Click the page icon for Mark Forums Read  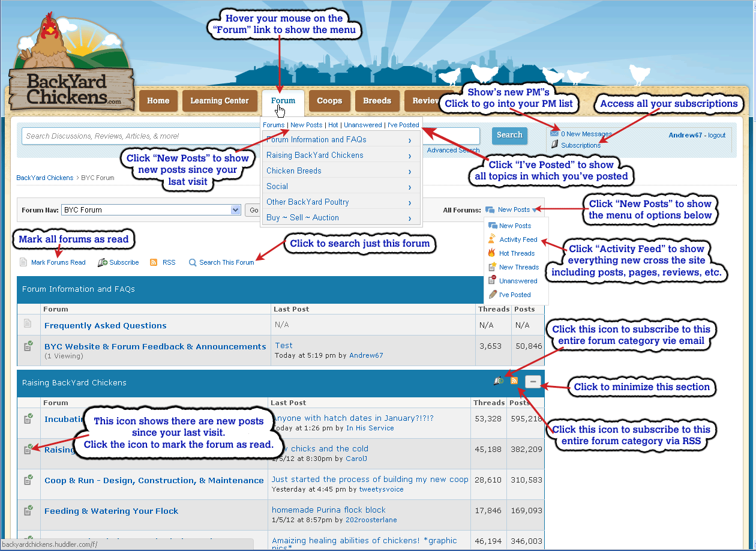[23, 262]
